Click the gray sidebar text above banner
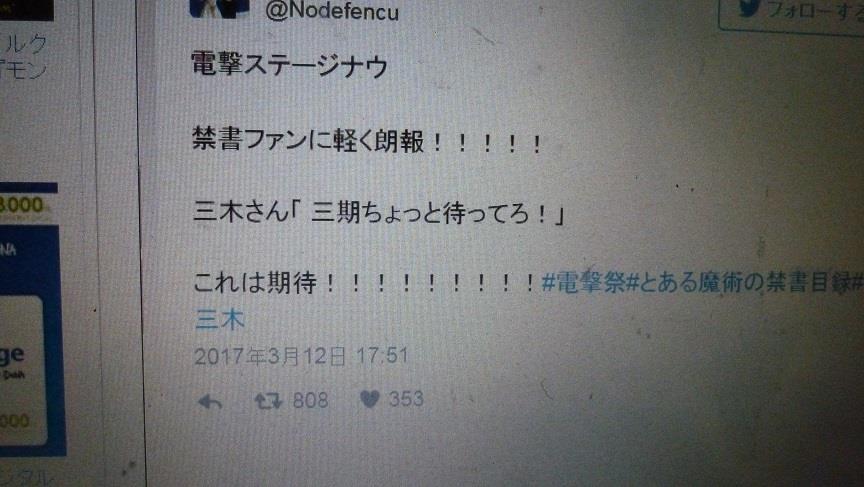864x487 pixels. (24, 57)
